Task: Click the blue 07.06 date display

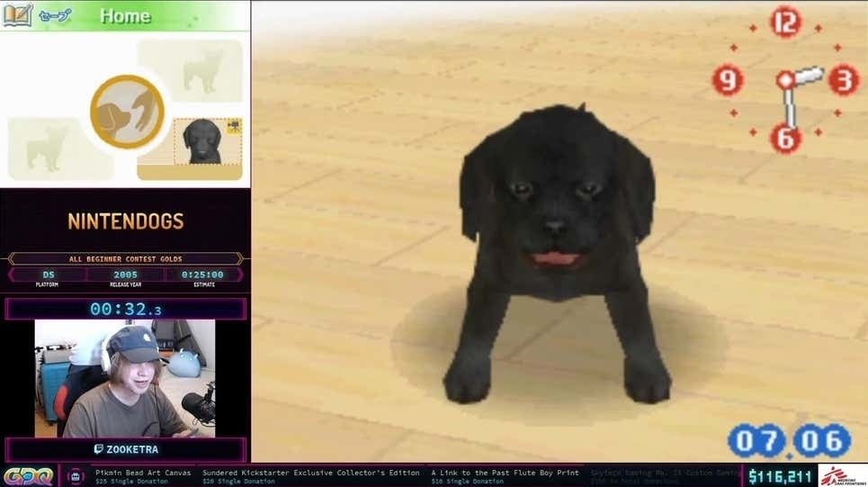Action: click(x=790, y=440)
